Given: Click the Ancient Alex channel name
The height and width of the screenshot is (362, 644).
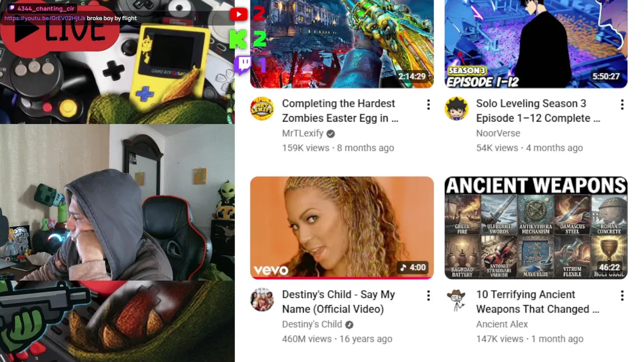Looking at the screenshot, I should tap(502, 324).
